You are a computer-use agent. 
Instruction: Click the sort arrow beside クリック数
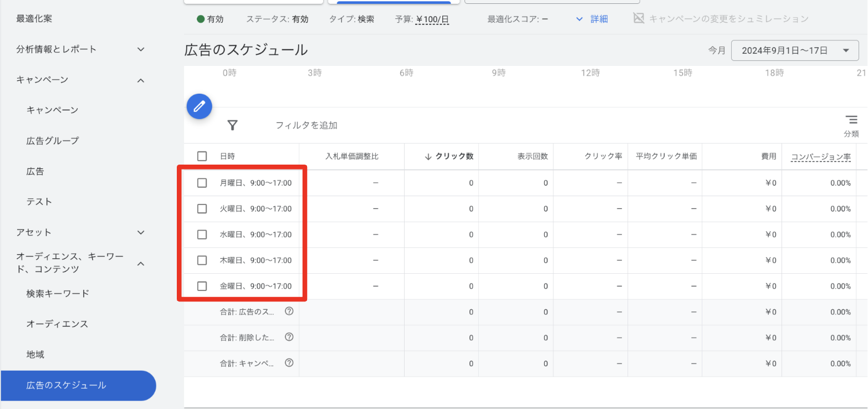pos(428,157)
